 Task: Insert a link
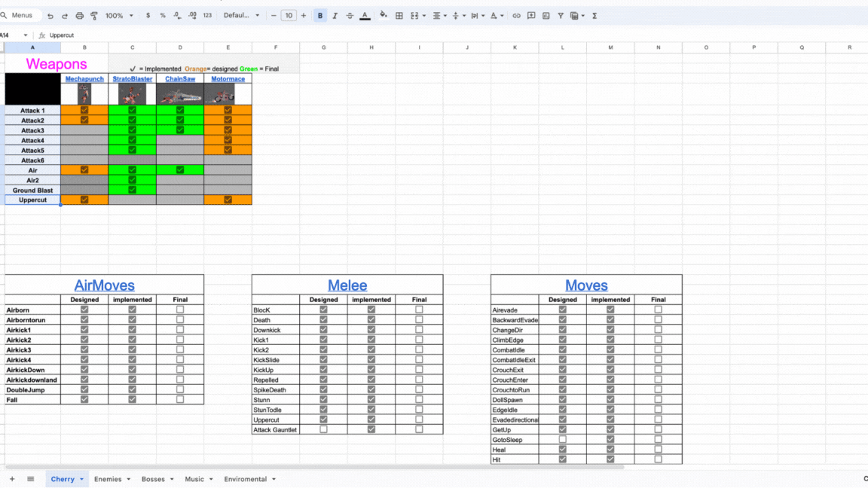point(516,16)
